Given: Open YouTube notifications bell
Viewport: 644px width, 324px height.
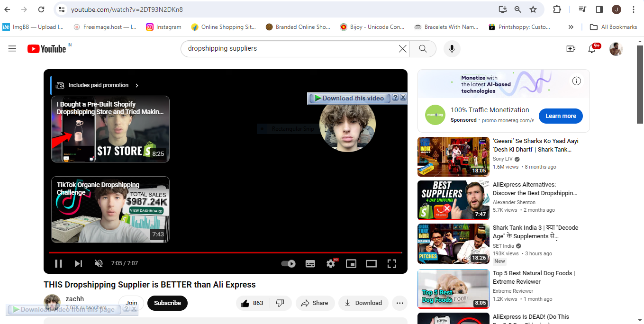Looking at the screenshot, I should (592, 48).
